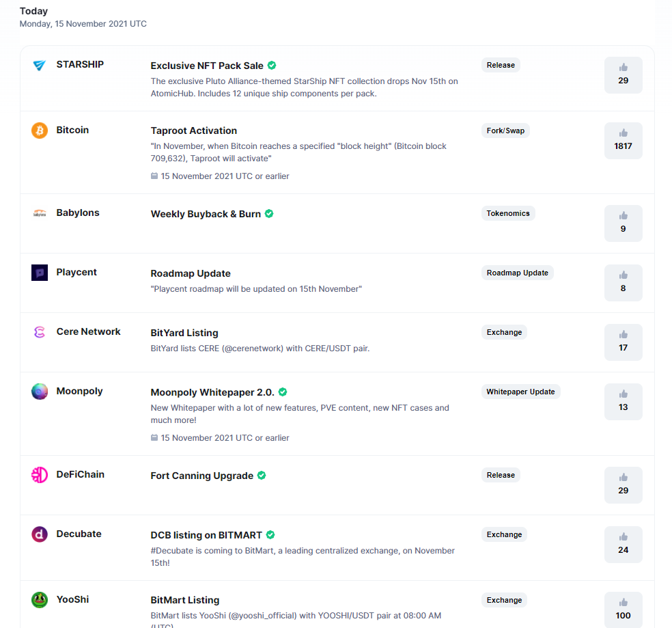Select the Roadmap Update category tag

click(x=517, y=273)
